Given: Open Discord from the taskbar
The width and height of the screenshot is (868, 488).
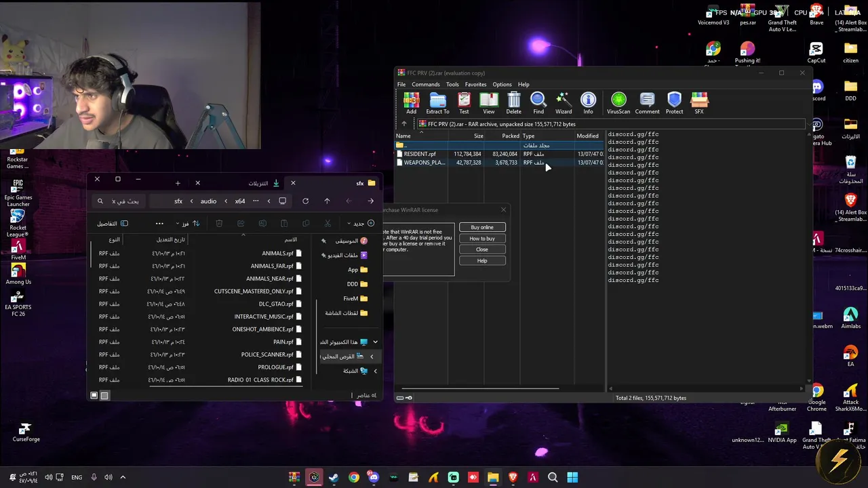Looking at the screenshot, I should tap(374, 477).
